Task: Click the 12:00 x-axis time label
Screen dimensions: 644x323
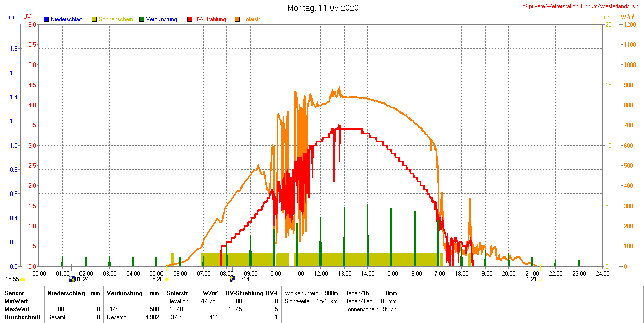Action: pos(320,273)
